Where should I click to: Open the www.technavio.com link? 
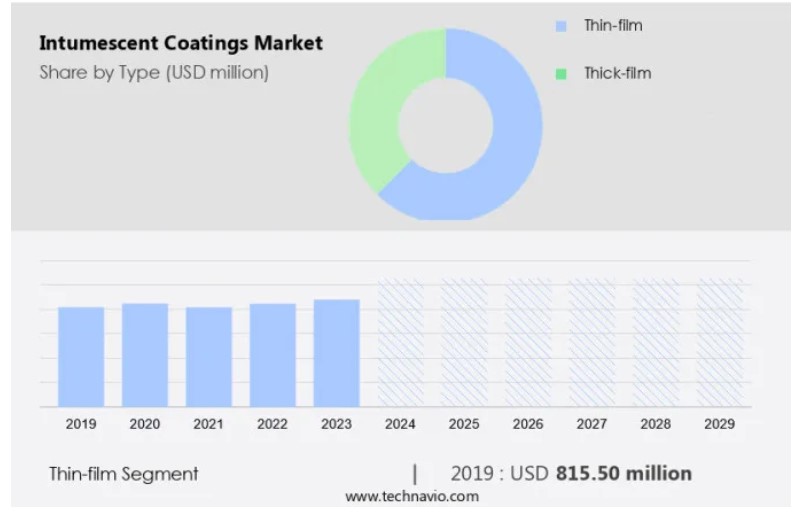(x=412, y=497)
